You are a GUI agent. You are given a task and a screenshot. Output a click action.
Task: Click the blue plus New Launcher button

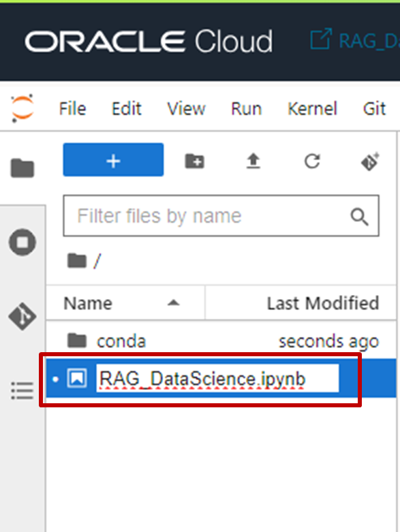(113, 160)
